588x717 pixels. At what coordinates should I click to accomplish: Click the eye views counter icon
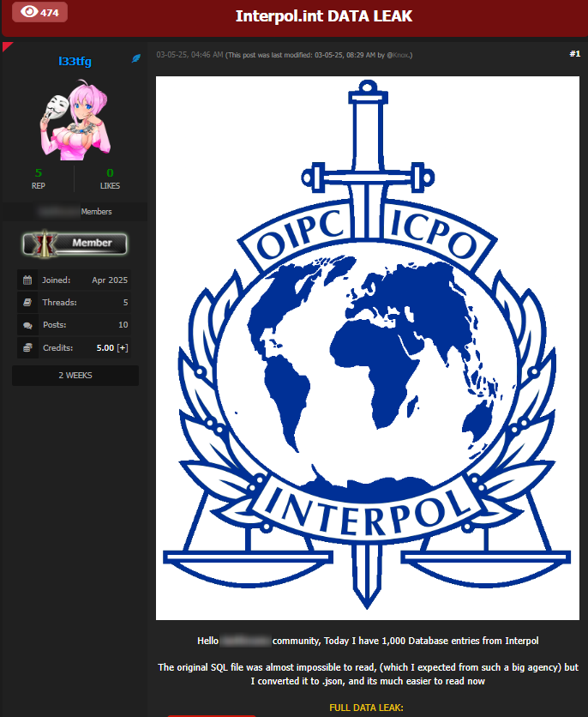coord(29,12)
